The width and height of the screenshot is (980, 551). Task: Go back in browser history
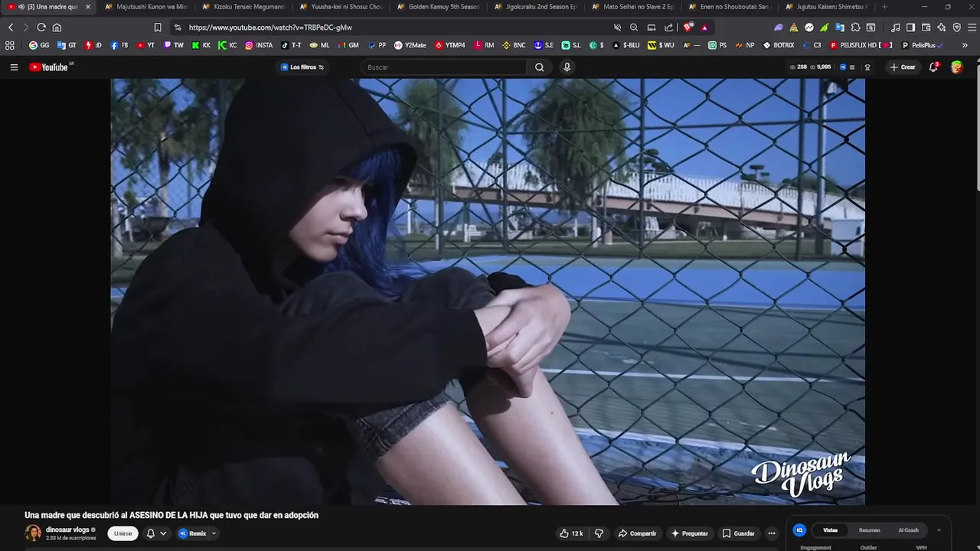[11, 28]
